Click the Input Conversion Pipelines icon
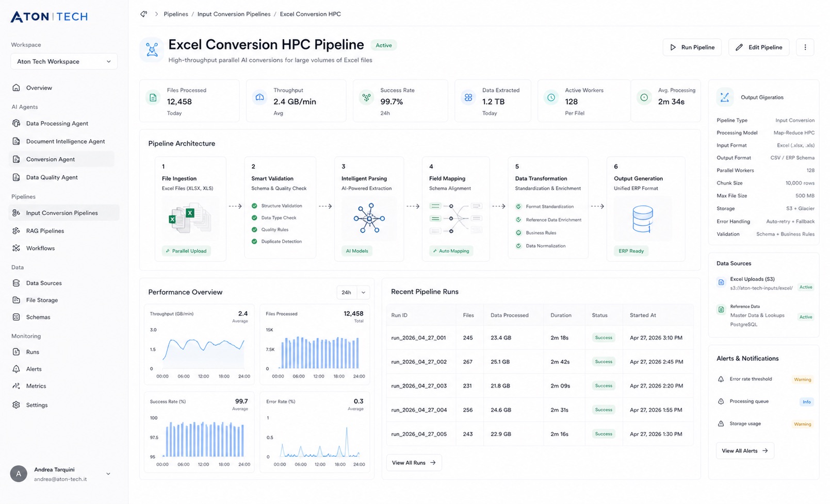830x504 pixels. coord(16,213)
